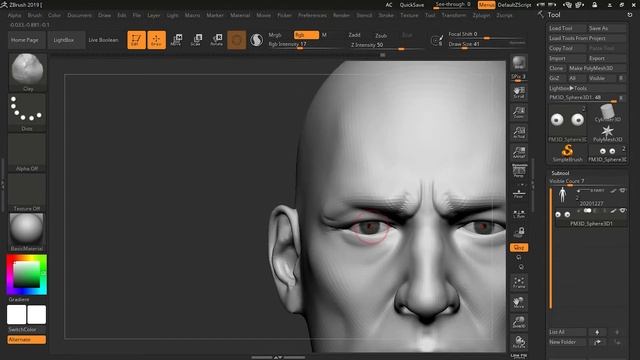The width and height of the screenshot is (640, 360).
Task: Toggle Live Boolean
Action: coord(103,40)
